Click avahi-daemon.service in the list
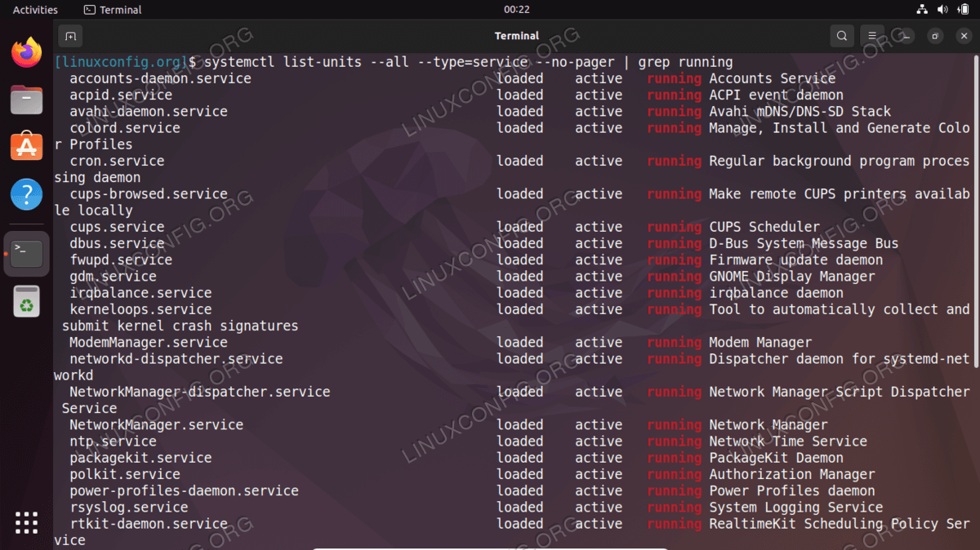The image size is (980, 550). pos(149,111)
